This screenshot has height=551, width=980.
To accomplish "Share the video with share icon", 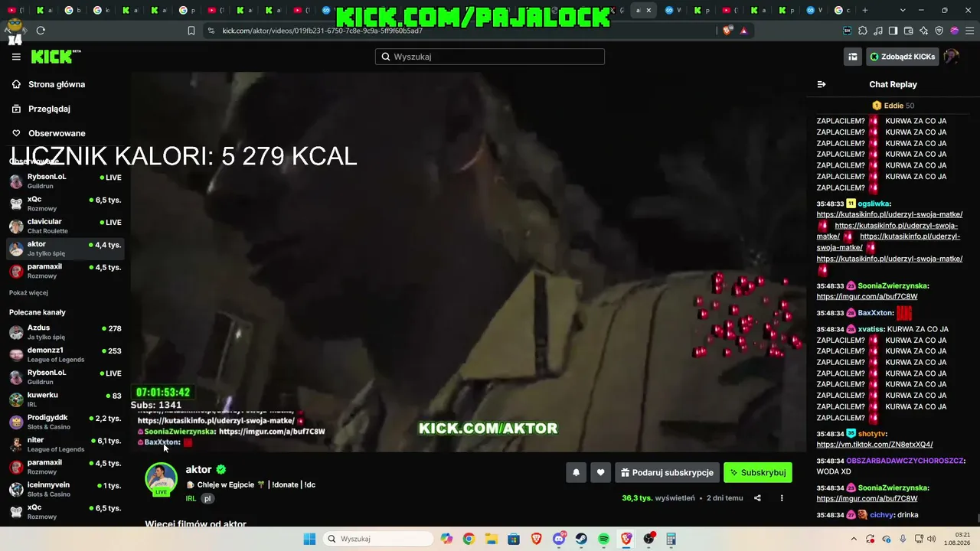I will [757, 498].
